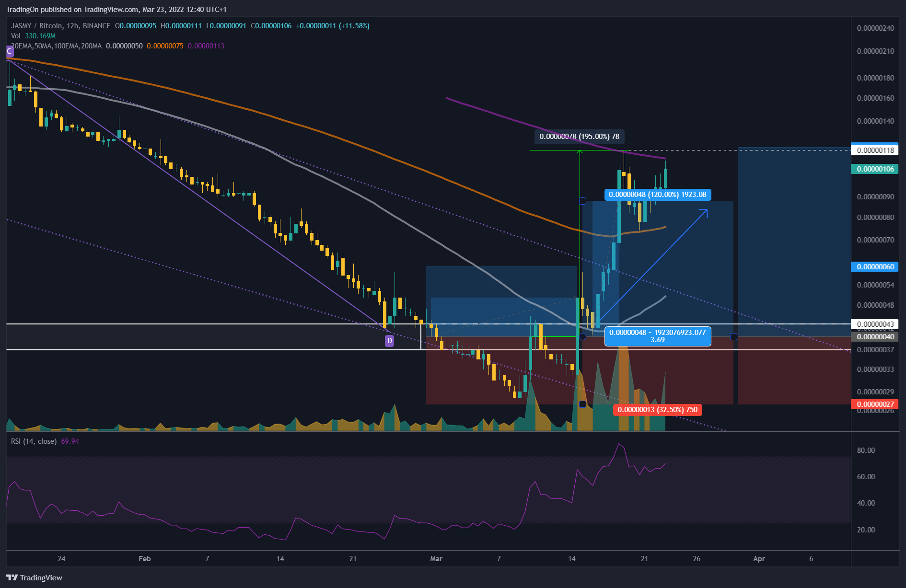
Task: Click the H0.00000111 high price value
Action: click(181, 26)
